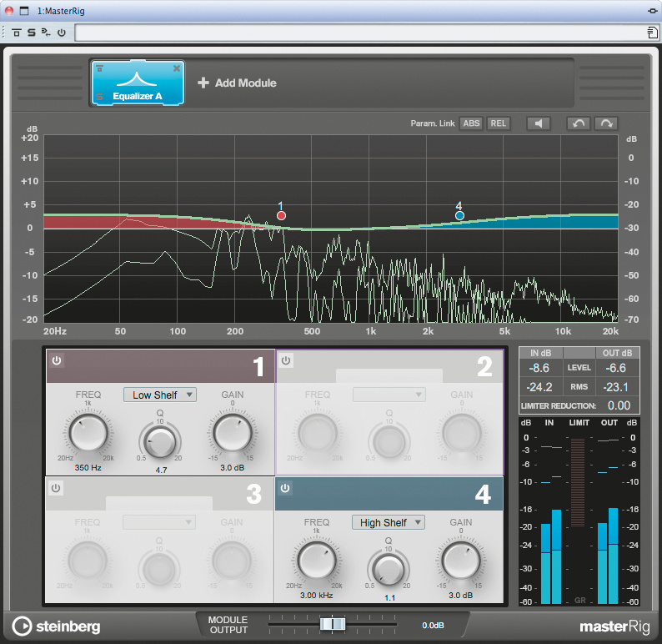Screen dimensions: 662x644
Task: Open the Low Shelf filter type dropdown
Action: coord(160,395)
